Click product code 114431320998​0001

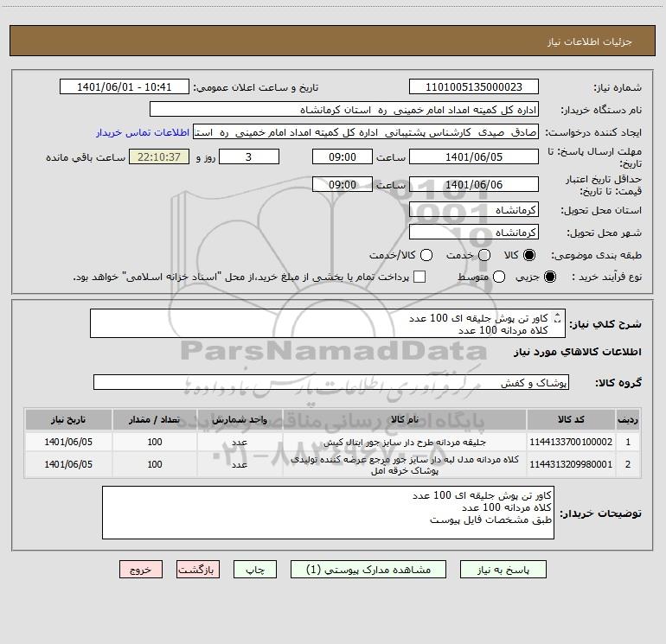click(571, 464)
